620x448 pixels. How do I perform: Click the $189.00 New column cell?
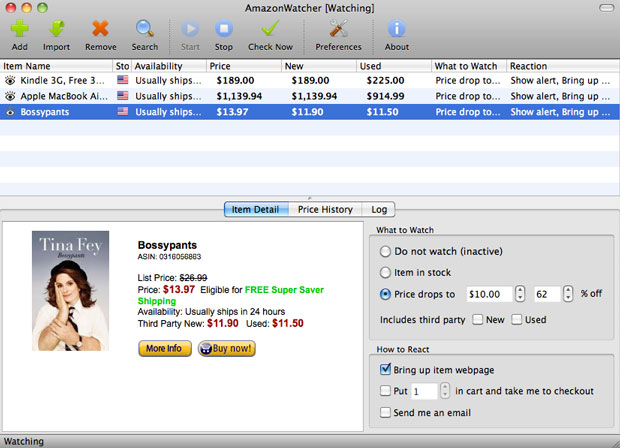point(310,81)
